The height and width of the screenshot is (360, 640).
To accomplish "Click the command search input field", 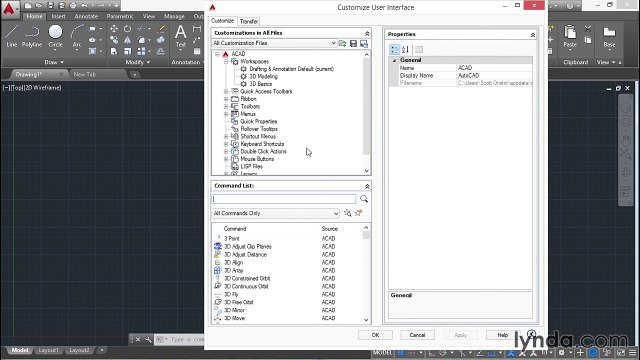I will point(284,199).
